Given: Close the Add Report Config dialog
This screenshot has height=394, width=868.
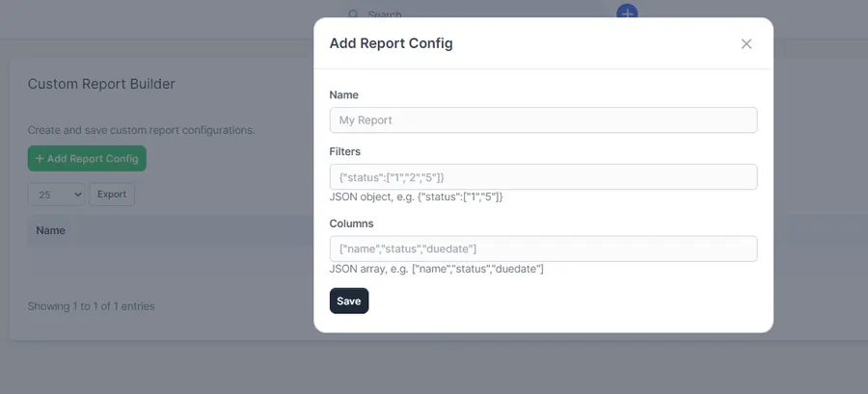Looking at the screenshot, I should pyautogui.click(x=746, y=43).
